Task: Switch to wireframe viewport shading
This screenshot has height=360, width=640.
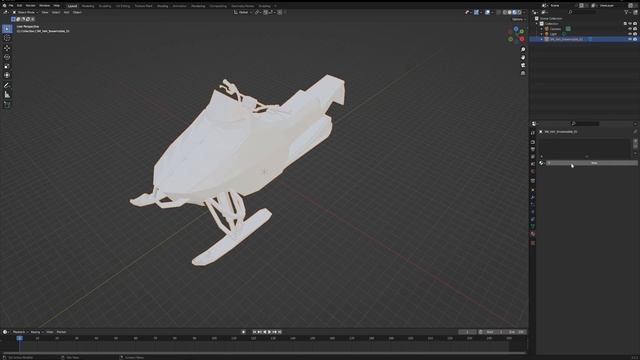Action: coord(505,12)
